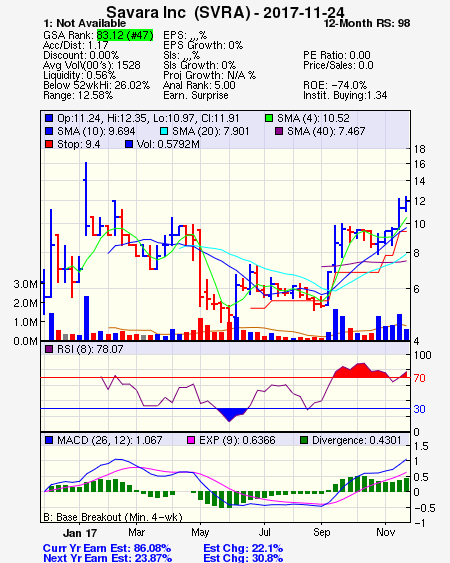Click "Avg Vol(00's): 1528" text

[x=92, y=65]
